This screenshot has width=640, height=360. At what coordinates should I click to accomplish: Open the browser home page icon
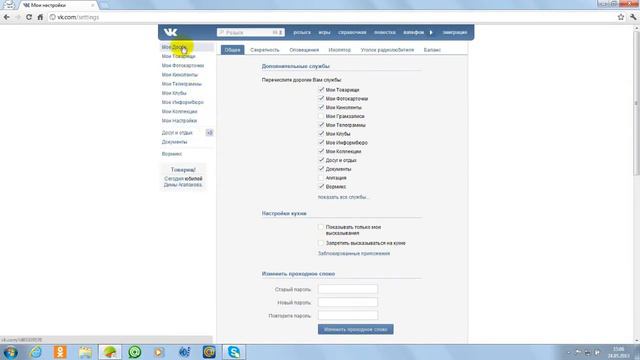(x=40, y=17)
